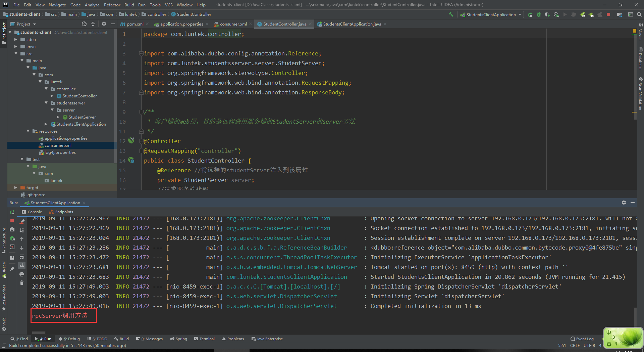Click the Profile run icon with clock
644x352 pixels.
(556, 14)
